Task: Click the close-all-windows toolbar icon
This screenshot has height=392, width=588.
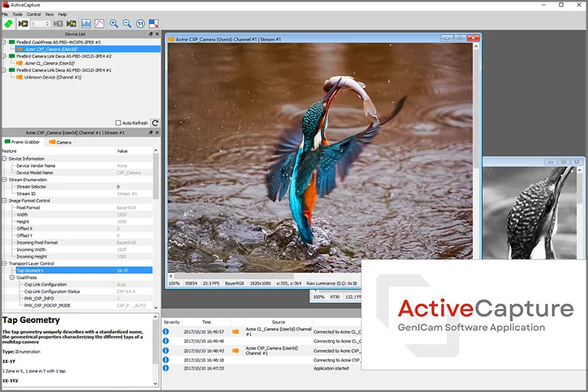Action: [154, 24]
